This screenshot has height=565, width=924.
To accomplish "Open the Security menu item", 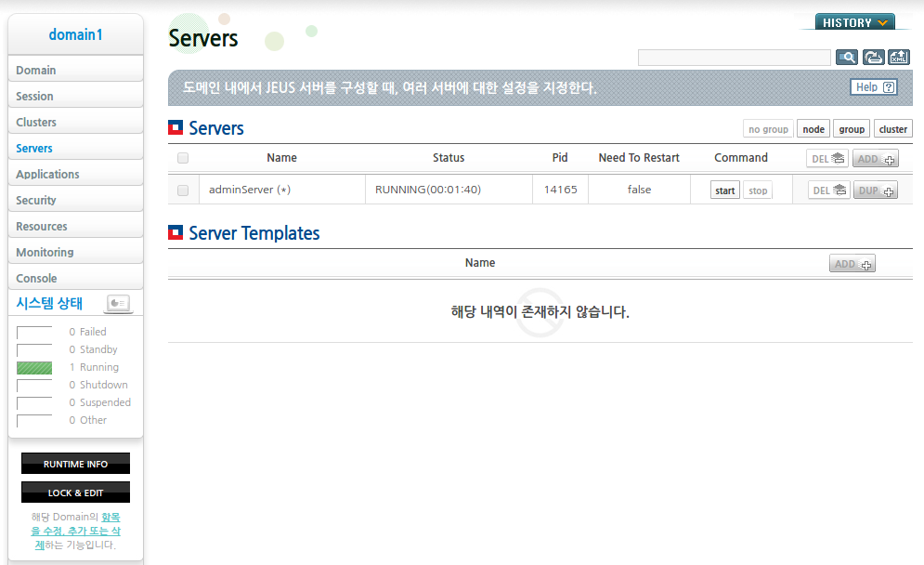I will [75, 200].
